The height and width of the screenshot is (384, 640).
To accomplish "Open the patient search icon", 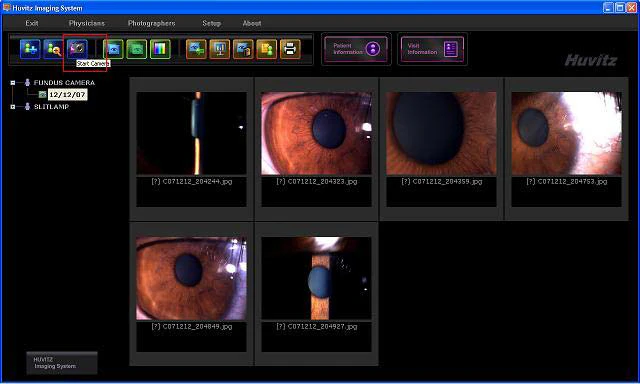I will pyautogui.click(x=53, y=49).
